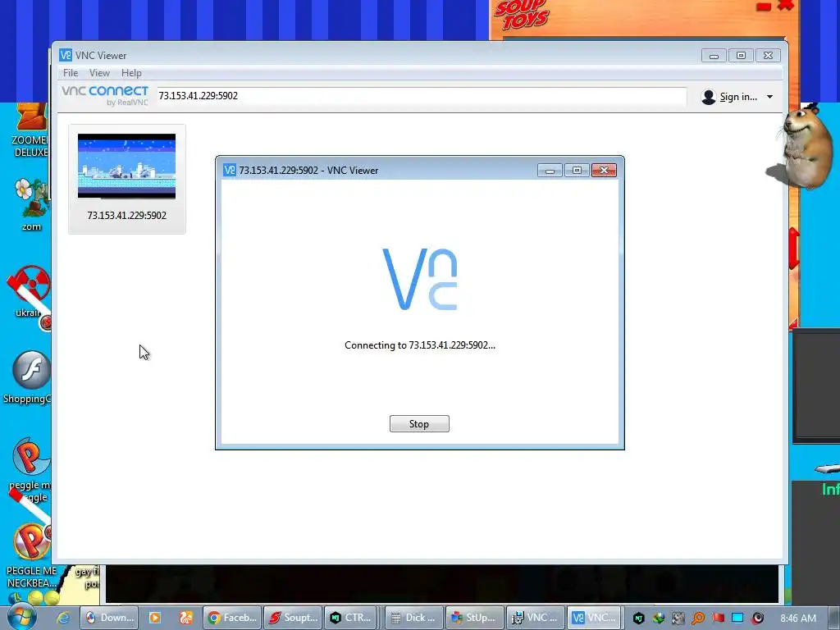This screenshot has height=630, width=840.
Task: Open the zom flower desktop icon
Action: 31,204
